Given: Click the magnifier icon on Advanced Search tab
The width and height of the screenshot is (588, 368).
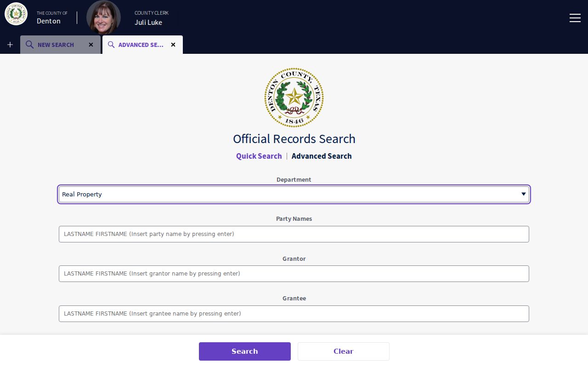Looking at the screenshot, I should click(111, 45).
